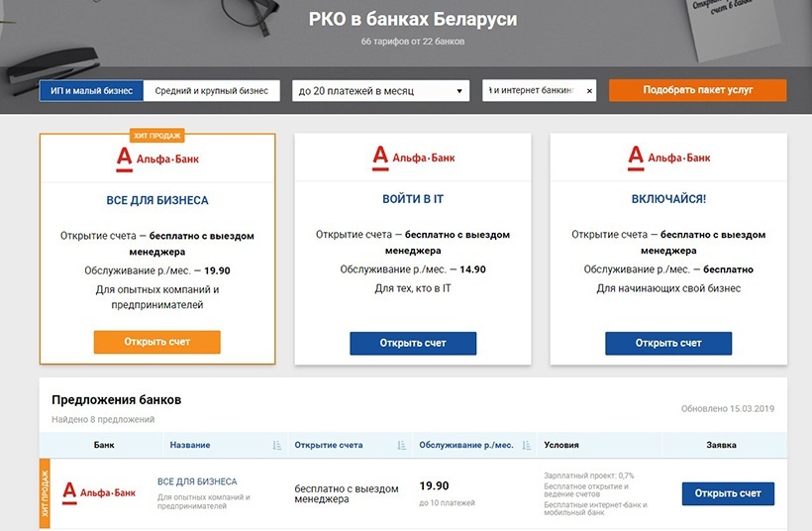The image size is (812, 531).
Task: Switch to Средний и крупный бизнес
Action: 212,91
